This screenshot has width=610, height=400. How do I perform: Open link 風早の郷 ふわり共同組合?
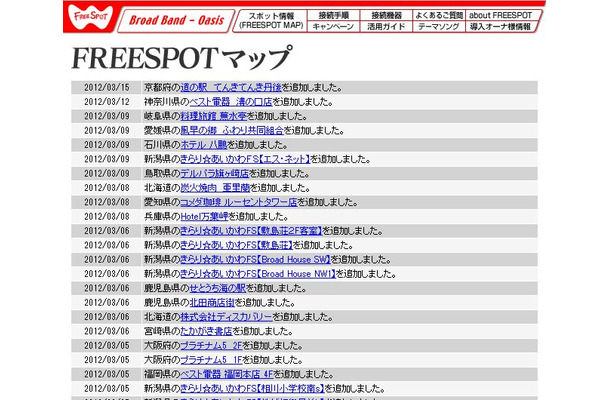pos(232,130)
